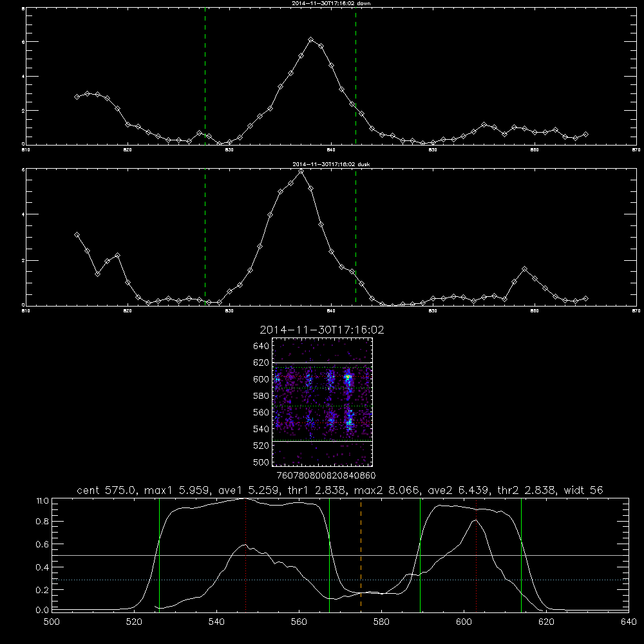Click the 'thr2 2.838' value
644x644 pixels.
(x=527, y=490)
